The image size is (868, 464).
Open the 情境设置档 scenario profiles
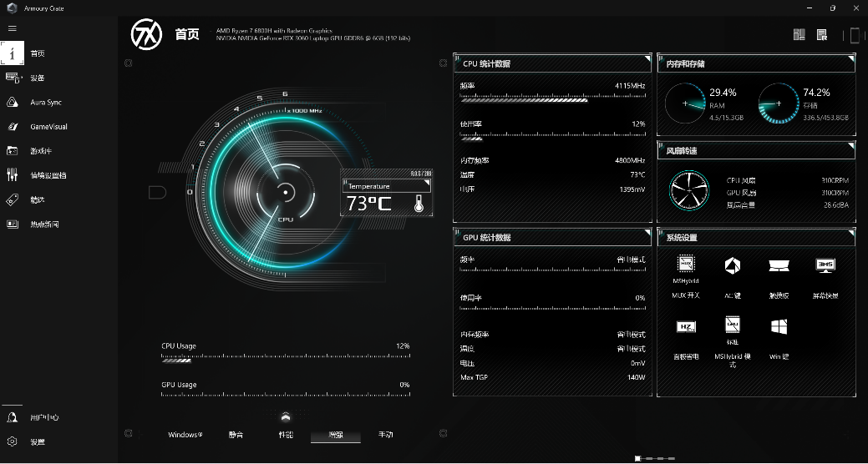click(48, 175)
